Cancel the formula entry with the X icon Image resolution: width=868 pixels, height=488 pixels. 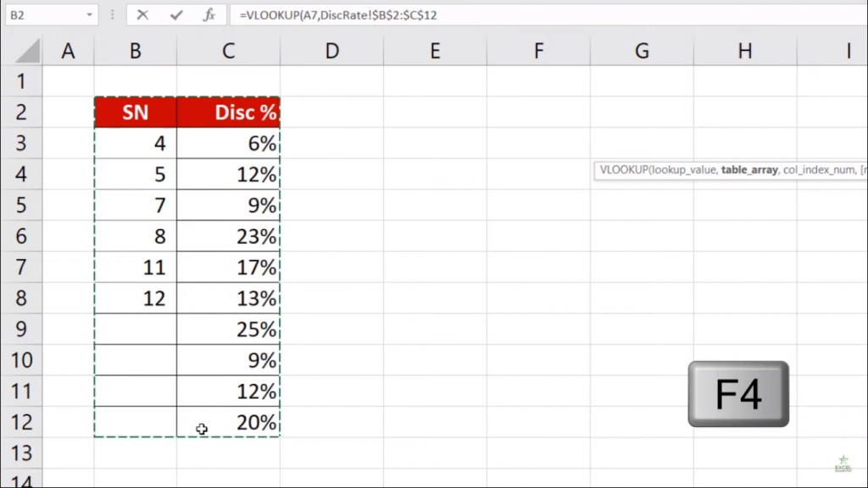[x=142, y=14]
